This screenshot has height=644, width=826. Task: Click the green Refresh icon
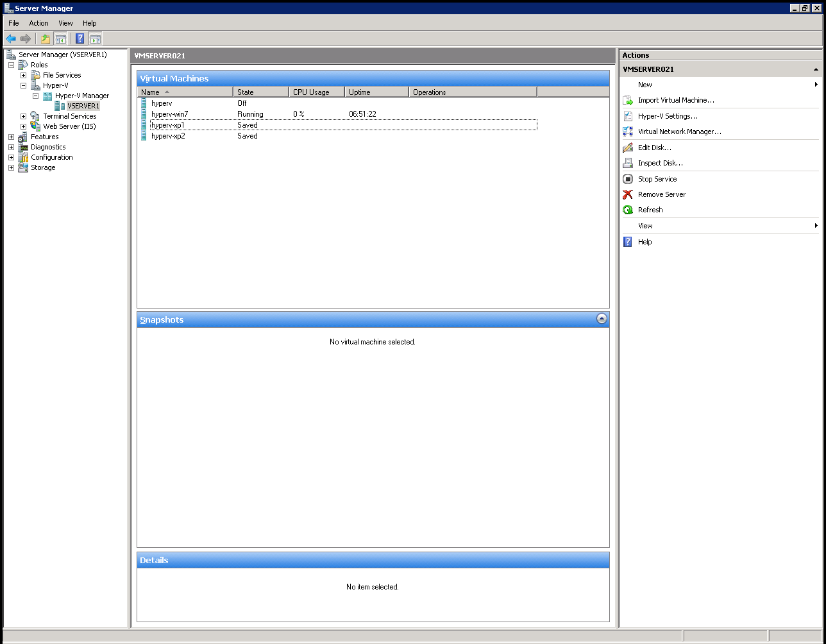(x=628, y=210)
